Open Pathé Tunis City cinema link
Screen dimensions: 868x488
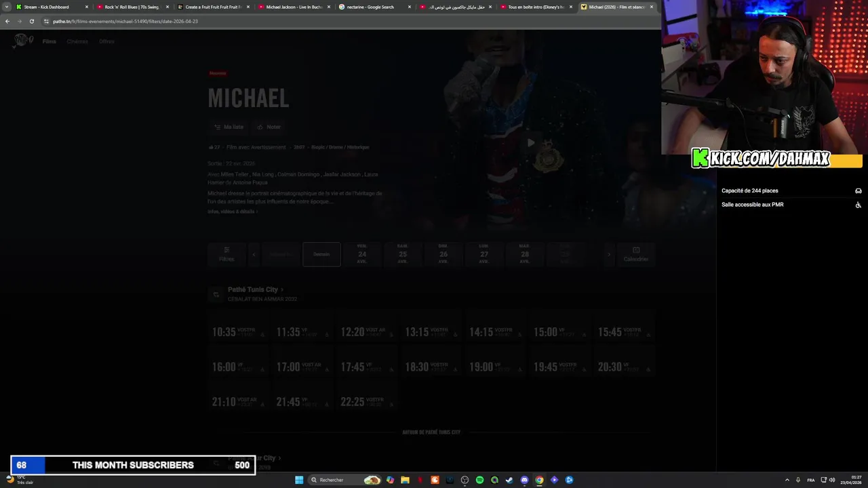tap(255, 289)
